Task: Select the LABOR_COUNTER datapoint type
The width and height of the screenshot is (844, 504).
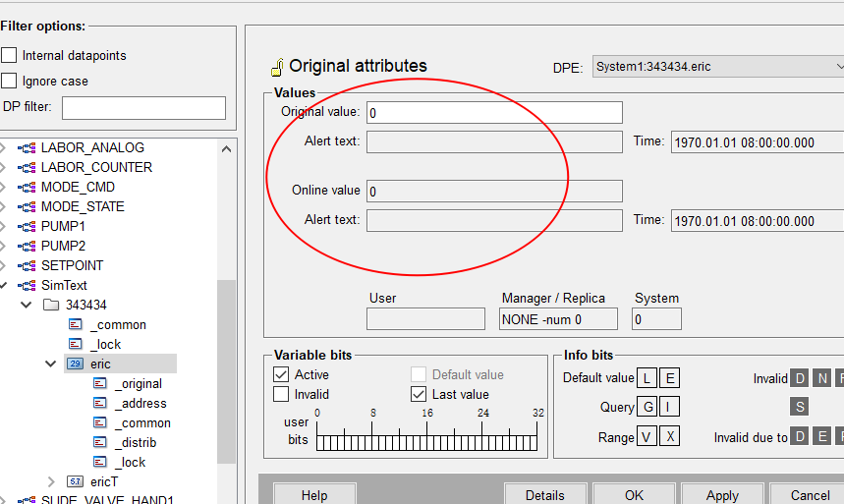Action: pos(96,167)
